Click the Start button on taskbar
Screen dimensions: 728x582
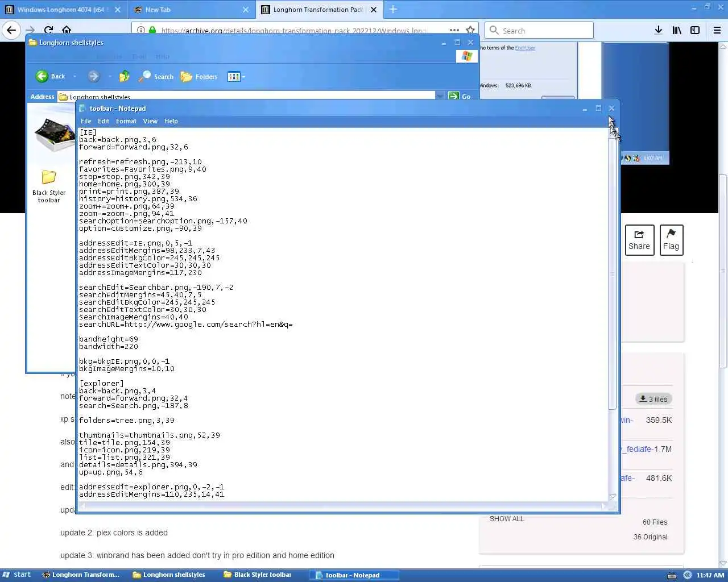pyautogui.click(x=16, y=575)
